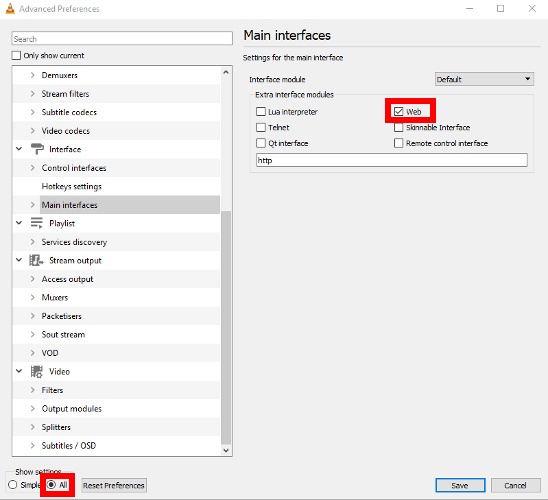Click the Reset Preferences button
548x500 pixels.
click(x=114, y=485)
